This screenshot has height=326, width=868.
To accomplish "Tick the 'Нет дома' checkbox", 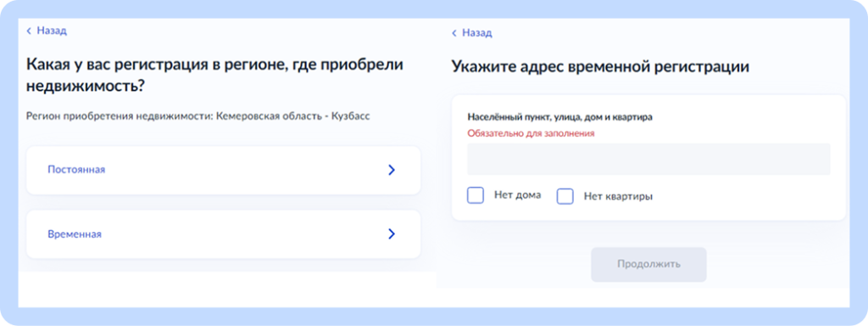I will (x=476, y=196).
